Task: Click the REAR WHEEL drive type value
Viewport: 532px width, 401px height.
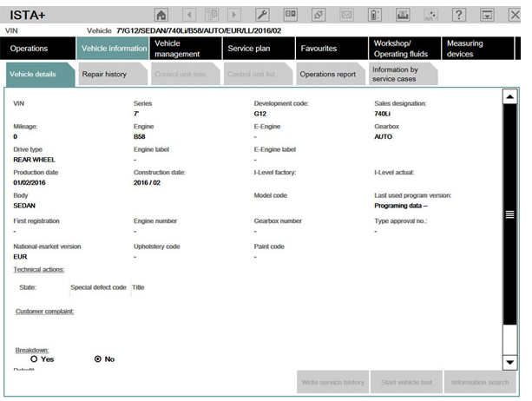Action: [34, 160]
